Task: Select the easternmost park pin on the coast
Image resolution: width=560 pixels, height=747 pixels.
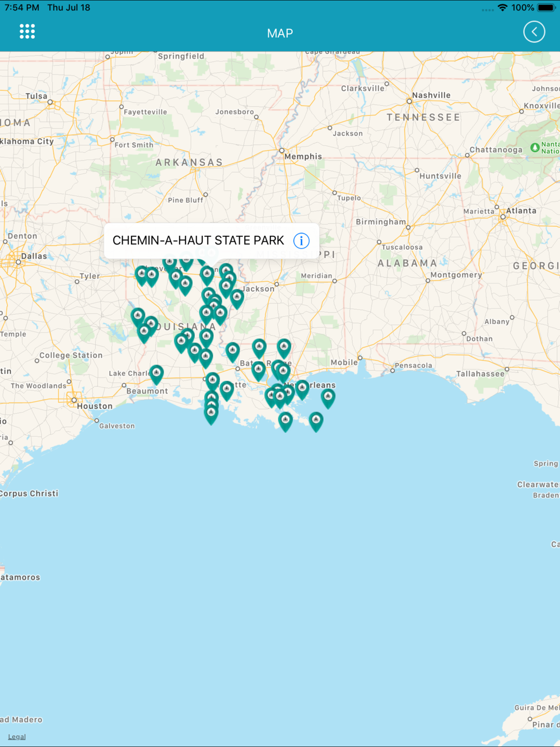Action: pos(328,398)
